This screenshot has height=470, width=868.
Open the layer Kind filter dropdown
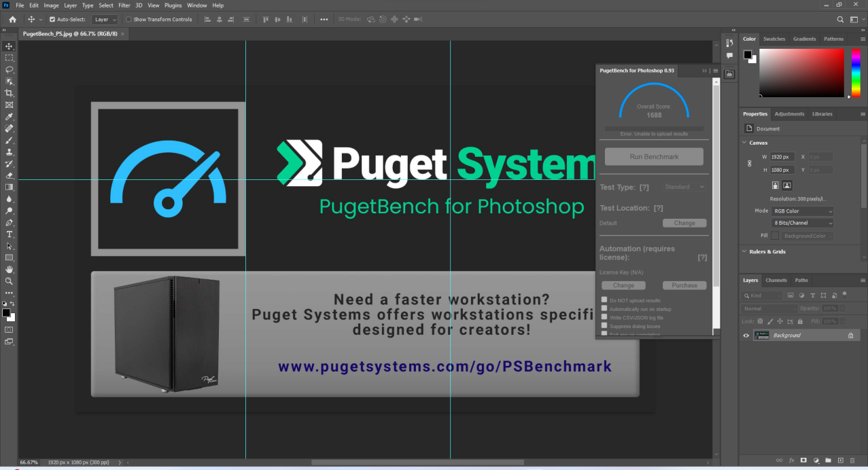tap(763, 295)
